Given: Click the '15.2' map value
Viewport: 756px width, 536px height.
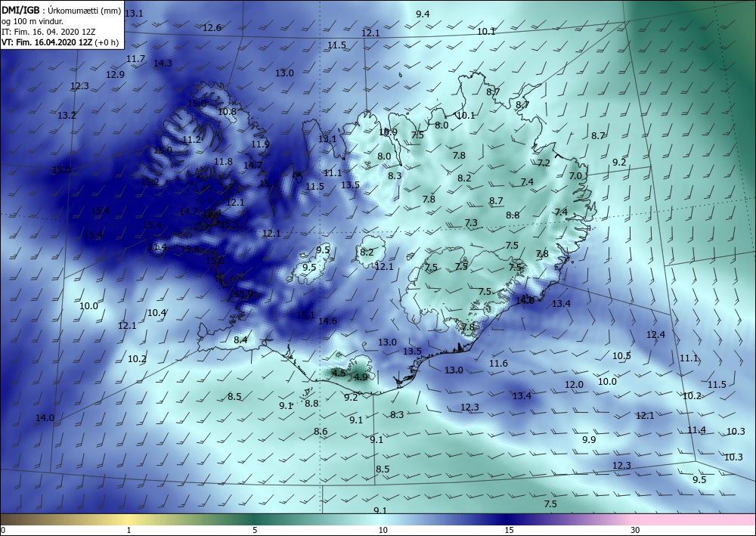Looking at the screenshot, I should click(x=150, y=181).
